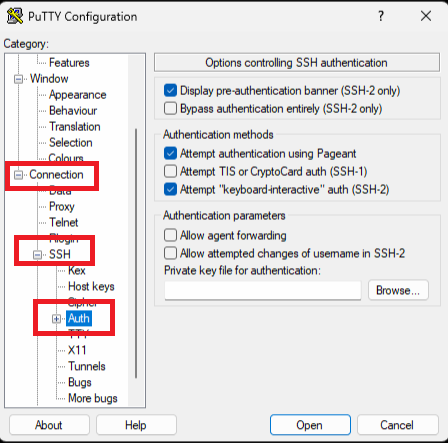This screenshot has height=443, width=448.
Task: Click the question mark help icon
Action: tap(381, 16)
